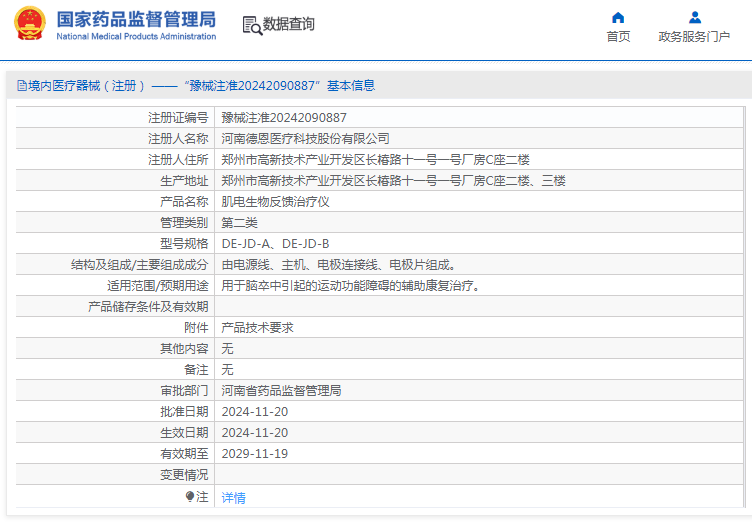Image resolution: width=752 pixels, height=529 pixels.
Task: Click the bulb icon next to 注
Action: click(190, 496)
